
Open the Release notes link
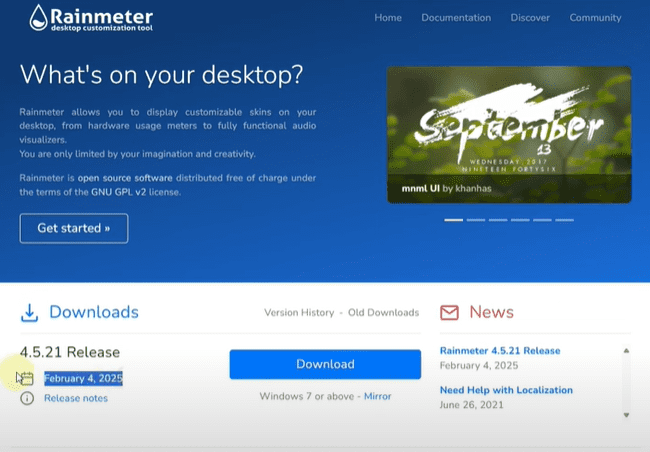click(x=76, y=398)
